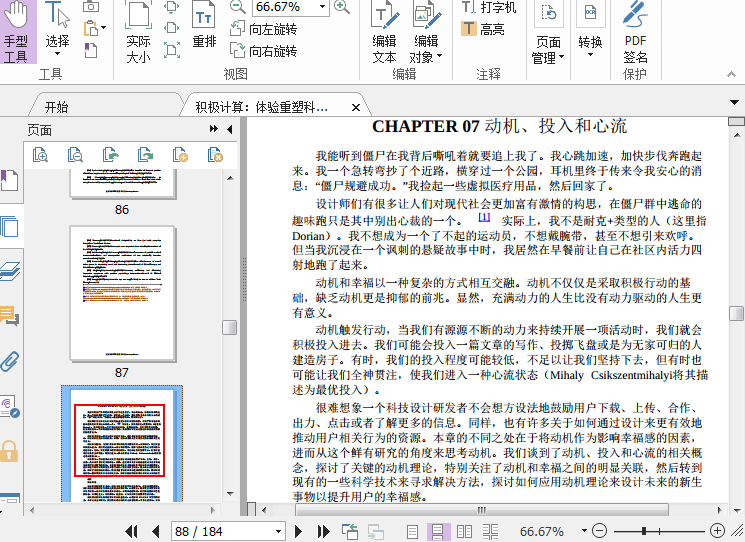The image size is (745, 542).
Task: Click zoom out minus in status bar
Action: pos(600,531)
